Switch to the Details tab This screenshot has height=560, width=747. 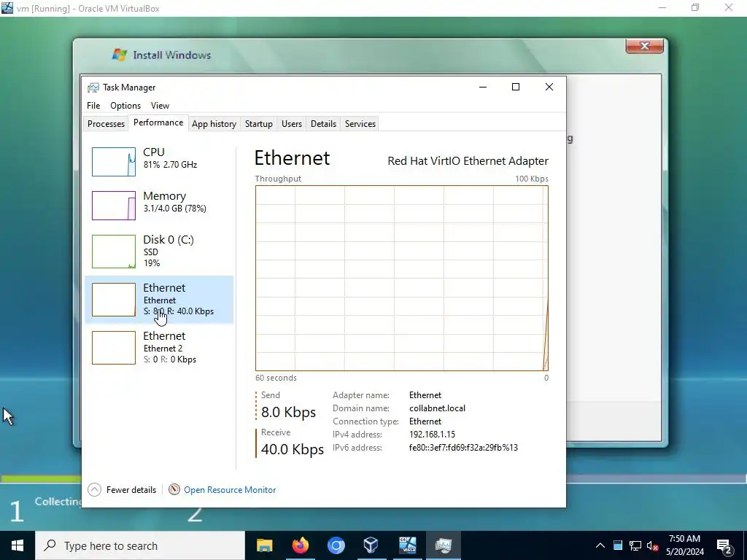[323, 124]
